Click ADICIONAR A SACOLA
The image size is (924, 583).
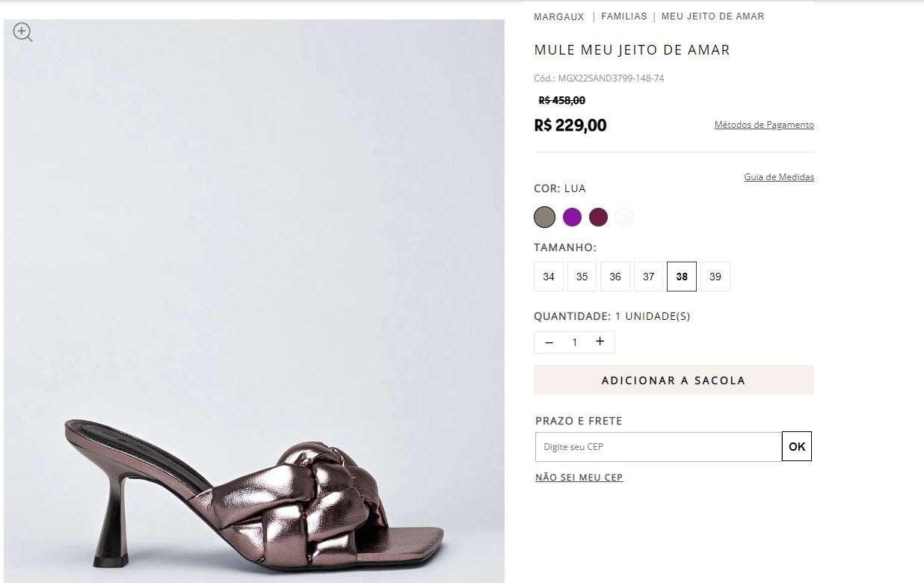(x=673, y=380)
